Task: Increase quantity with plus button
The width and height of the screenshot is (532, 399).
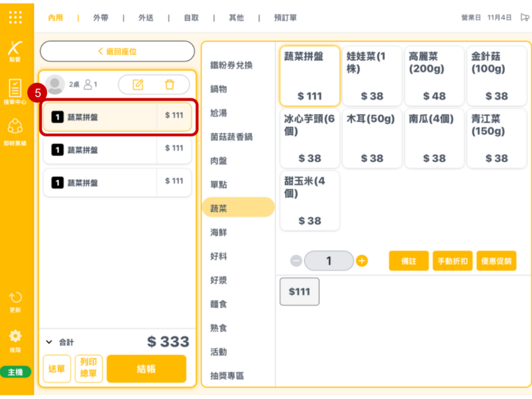Action: [362, 261]
